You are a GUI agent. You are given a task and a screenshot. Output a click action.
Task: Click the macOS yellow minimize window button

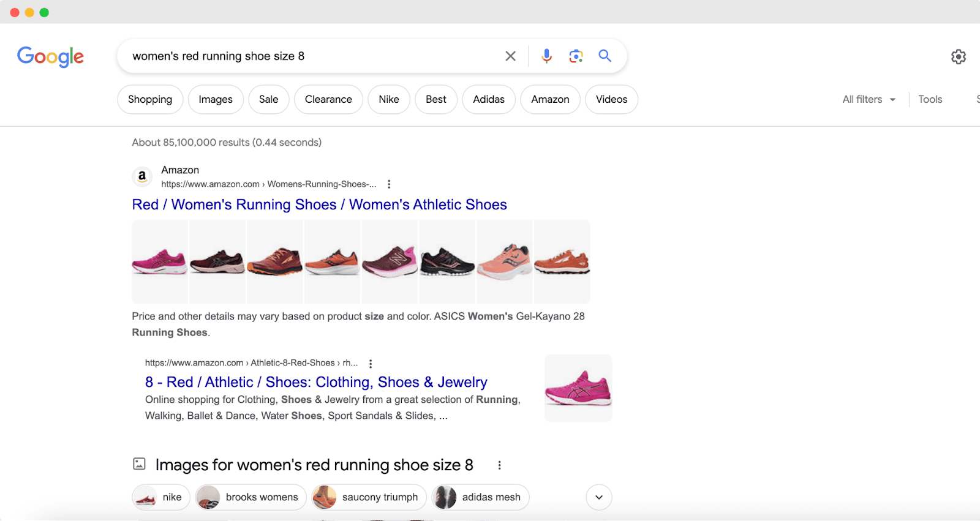(x=29, y=12)
